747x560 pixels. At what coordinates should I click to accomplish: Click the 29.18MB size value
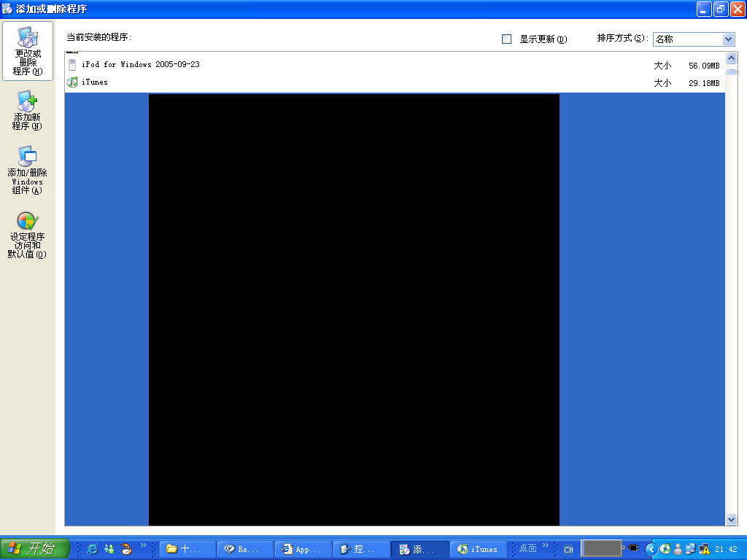coord(704,83)
